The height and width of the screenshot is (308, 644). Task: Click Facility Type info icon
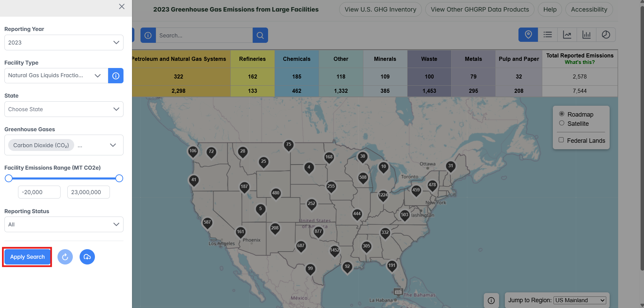click(x=116, y=75)
